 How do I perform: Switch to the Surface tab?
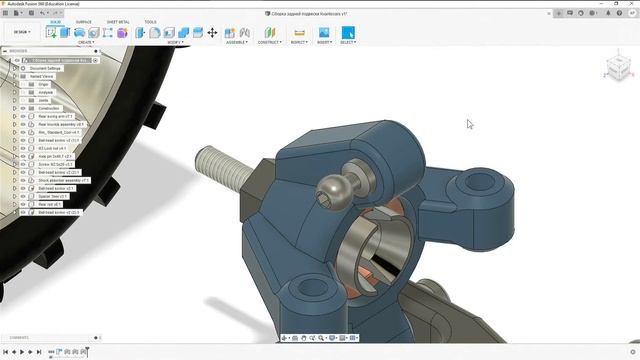[x=84, y=22]
